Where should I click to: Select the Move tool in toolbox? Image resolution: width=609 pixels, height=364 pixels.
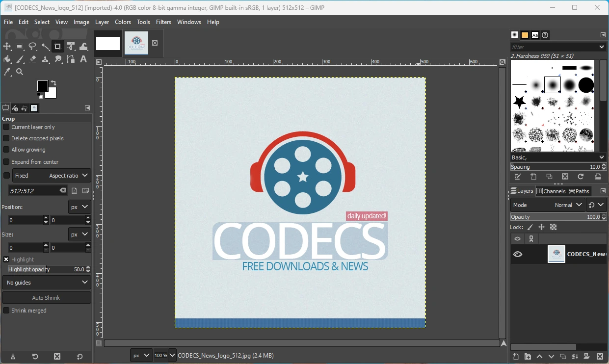click(7, 47)
